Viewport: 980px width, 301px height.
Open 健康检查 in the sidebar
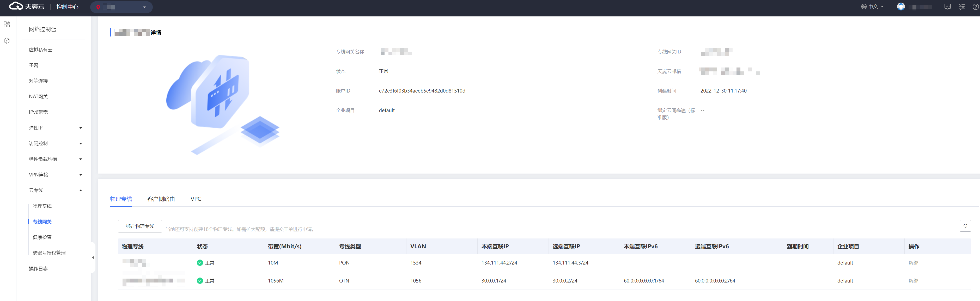click(42, 237)
